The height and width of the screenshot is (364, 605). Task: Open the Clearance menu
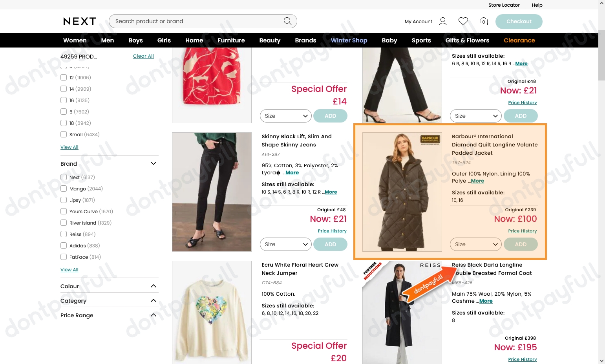point(519,40)
